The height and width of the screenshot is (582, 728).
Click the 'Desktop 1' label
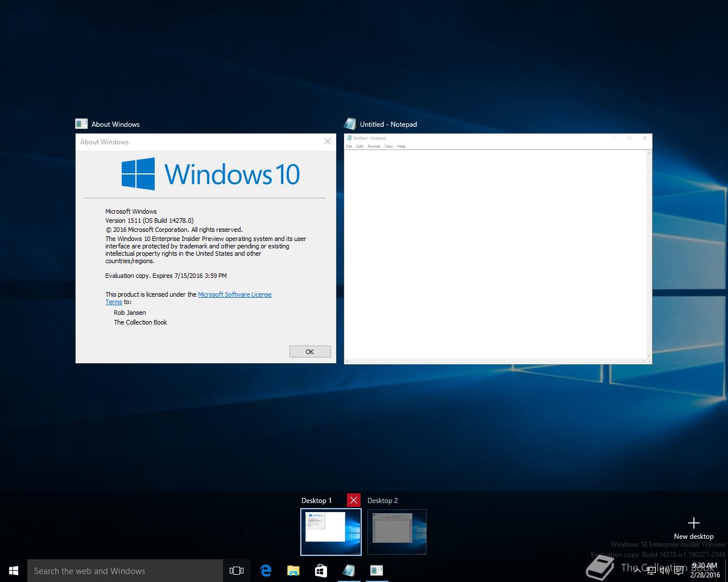[x=317, y=500]
